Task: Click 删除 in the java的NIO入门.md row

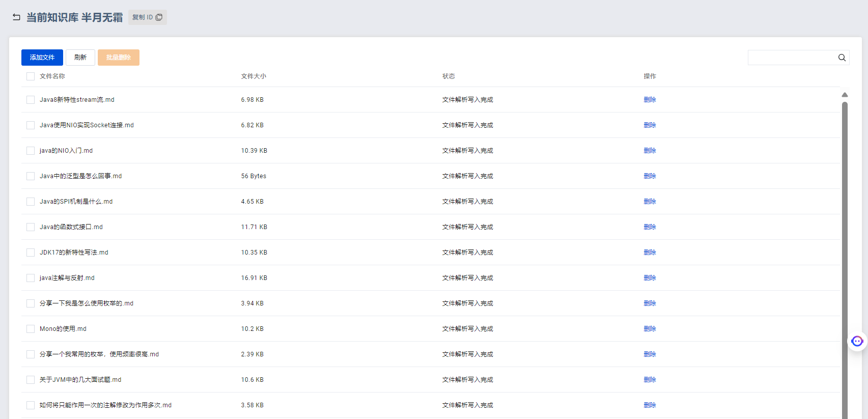Action: (650, 151)
